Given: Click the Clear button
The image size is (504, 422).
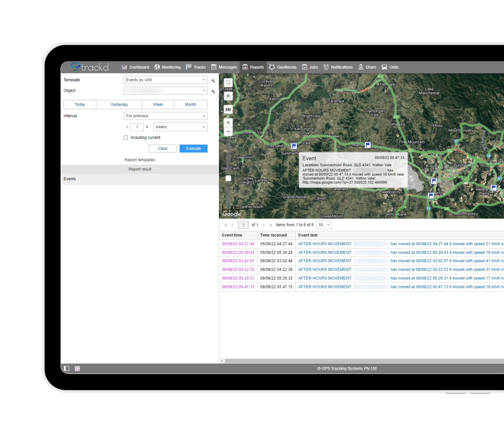Looking at the screenshot, I should tap(162, 148).
